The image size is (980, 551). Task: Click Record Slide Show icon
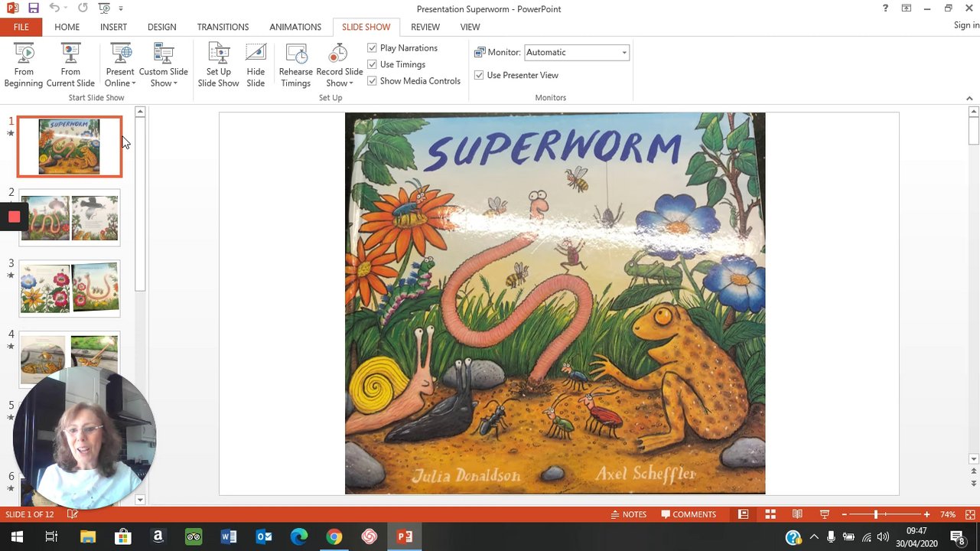point(339,54)
